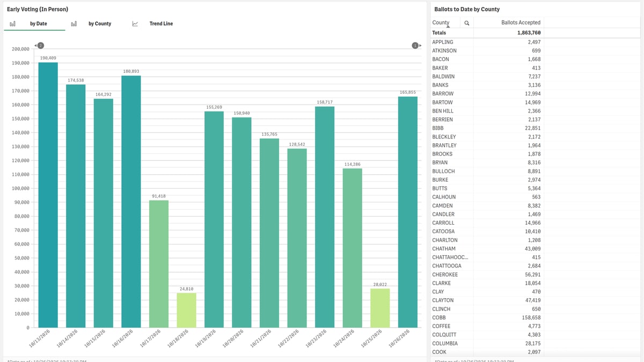Select the 10/15/2026 bar with 164,292
Image resolution: width=644 pixels, height=362 pixels.
[104, 213]
